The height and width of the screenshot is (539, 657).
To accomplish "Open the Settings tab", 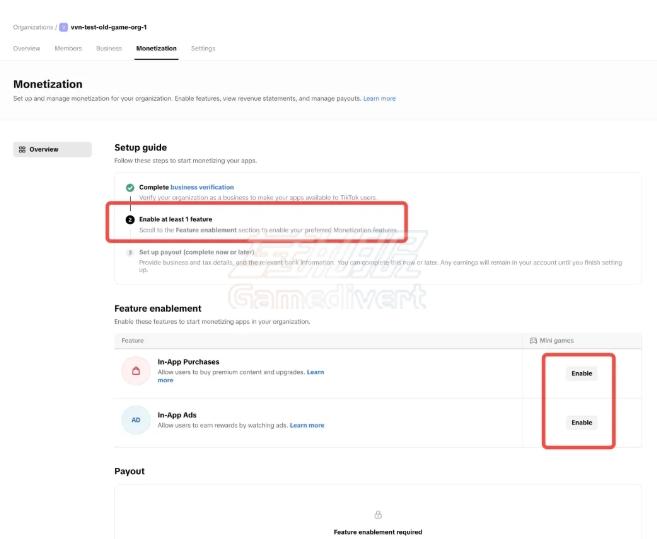I will (203, 49).
